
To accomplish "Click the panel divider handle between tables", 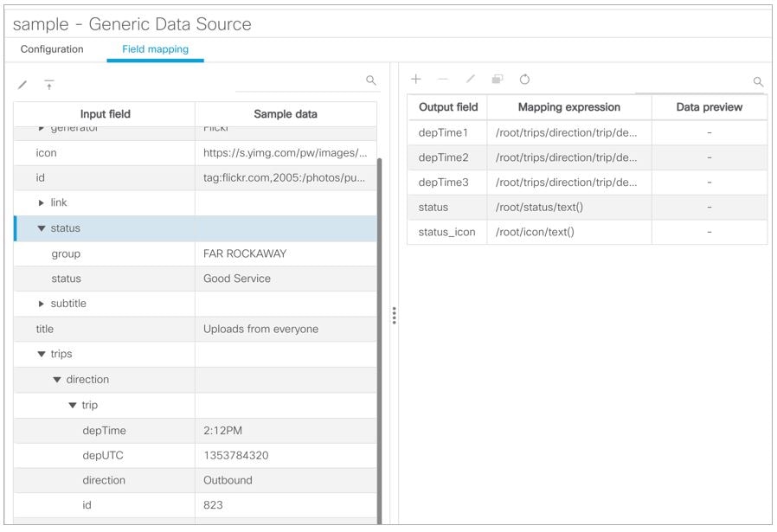I will (x=395, y=317).
